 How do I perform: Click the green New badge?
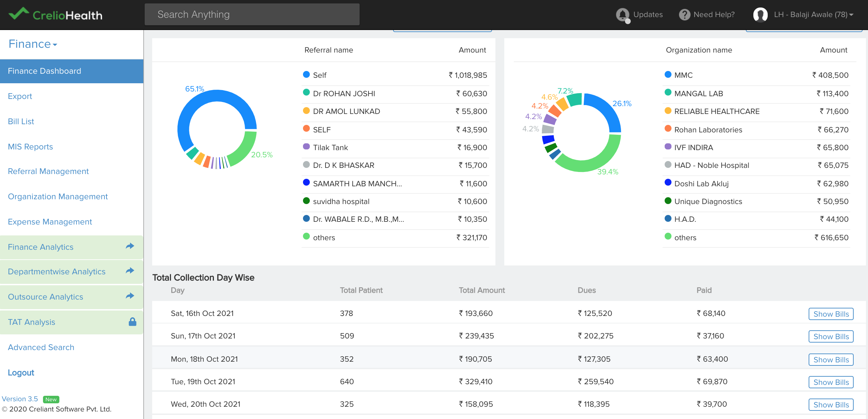pos(51,399)
